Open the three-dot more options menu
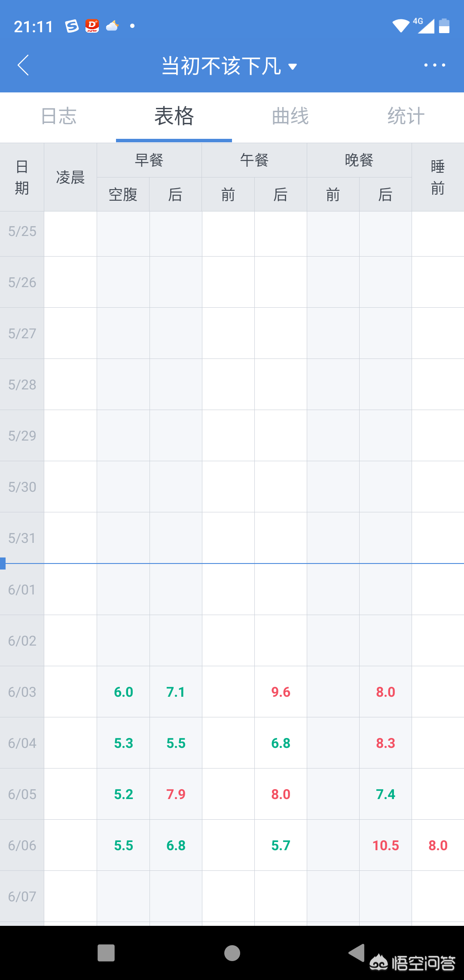Screen dimensions: 464x980 pyautogui.click(x=434, y=65)
